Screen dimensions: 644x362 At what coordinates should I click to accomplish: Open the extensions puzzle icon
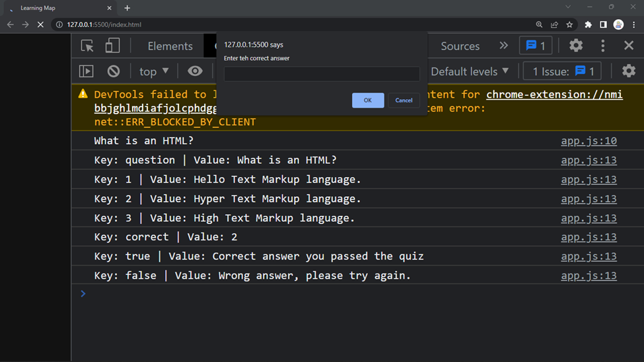[x=588, y=24]
